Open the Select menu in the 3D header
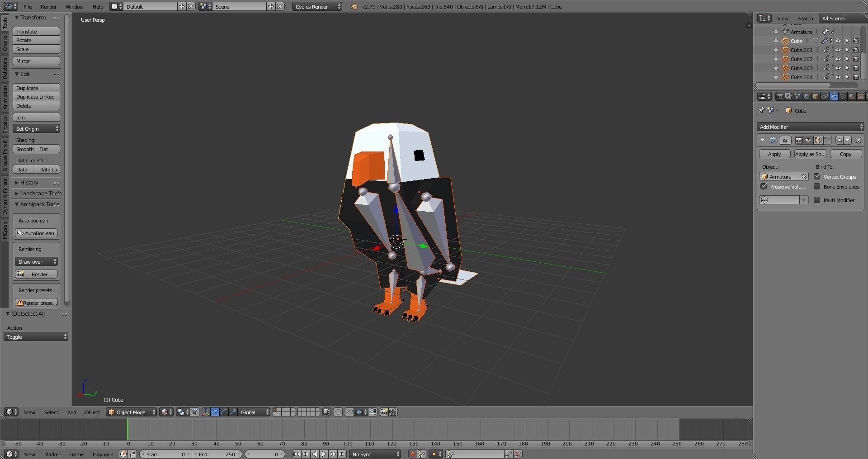 tap(51, 412)
